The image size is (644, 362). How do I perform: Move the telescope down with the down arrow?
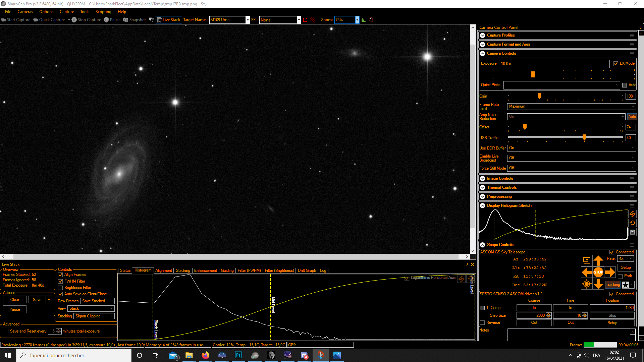[598, 284]
